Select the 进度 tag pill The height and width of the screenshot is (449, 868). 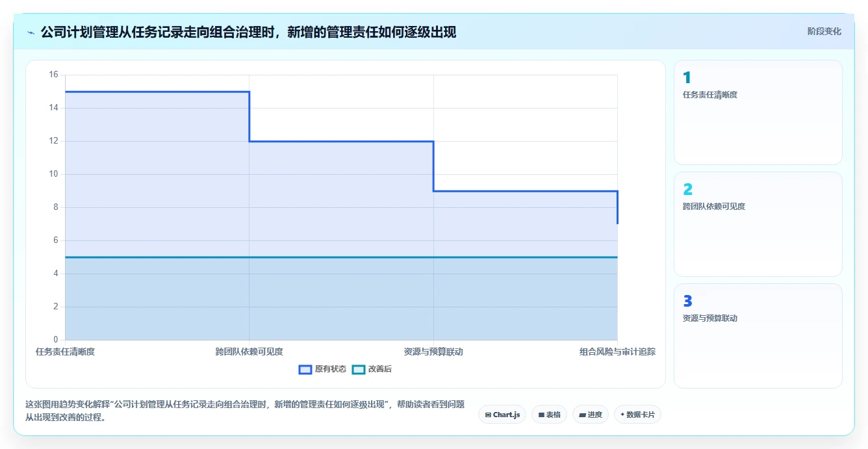590,415
